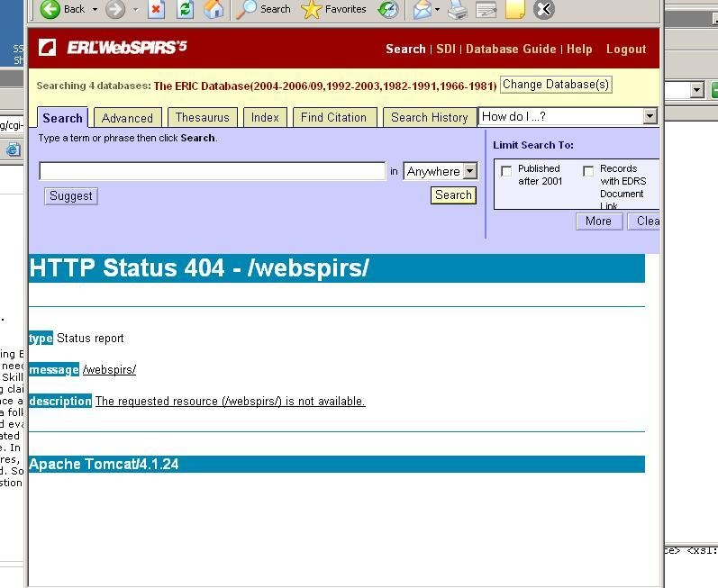Click the grayed Forward arrow icon
The width and height of the screenshot is (718, 588).
[115, 9]
